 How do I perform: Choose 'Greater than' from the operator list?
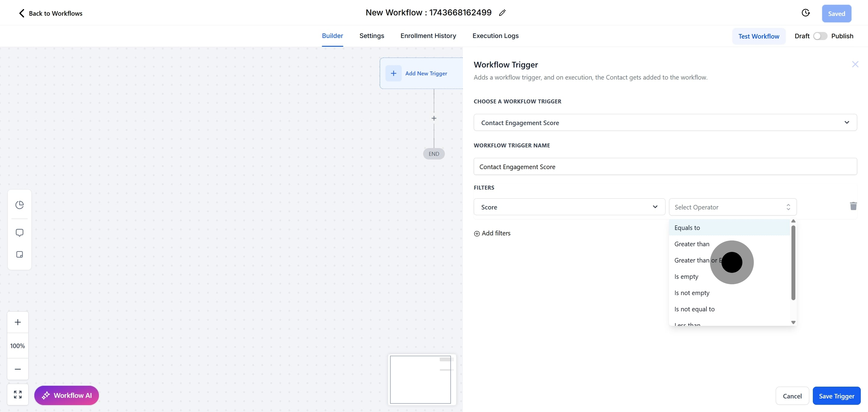click(x=692, y=244)
